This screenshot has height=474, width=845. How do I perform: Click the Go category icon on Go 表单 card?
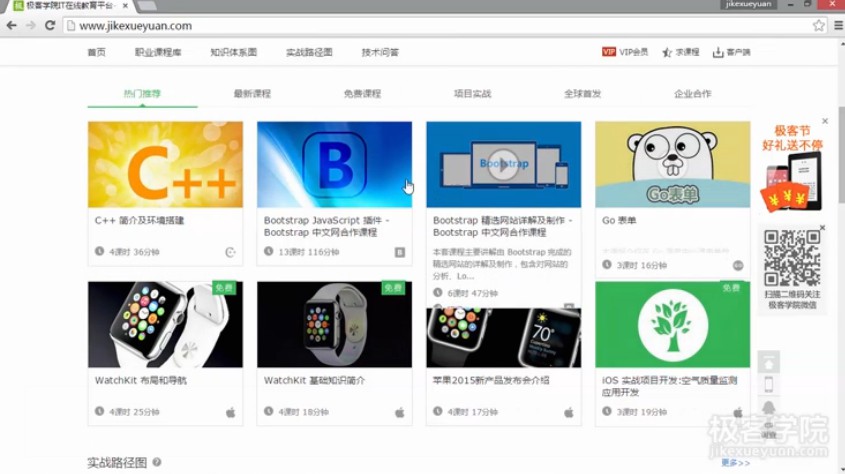tap(738, 266)
